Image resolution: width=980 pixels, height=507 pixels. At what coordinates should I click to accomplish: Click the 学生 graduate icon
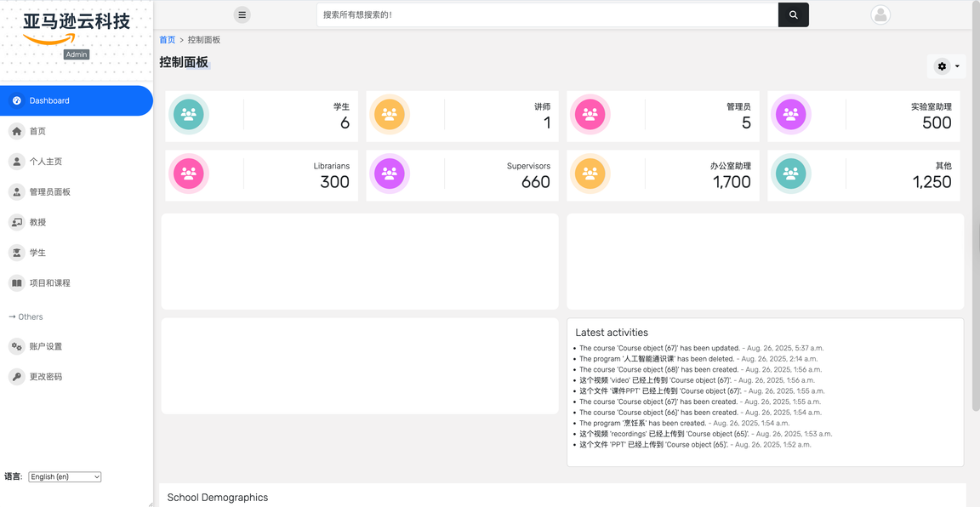14,253
